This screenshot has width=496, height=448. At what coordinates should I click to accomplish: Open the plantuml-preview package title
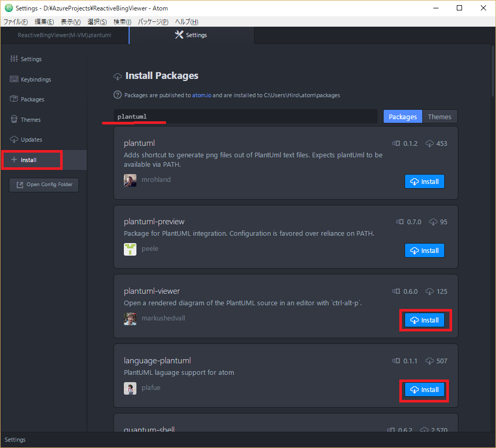[x=154, y=222]
